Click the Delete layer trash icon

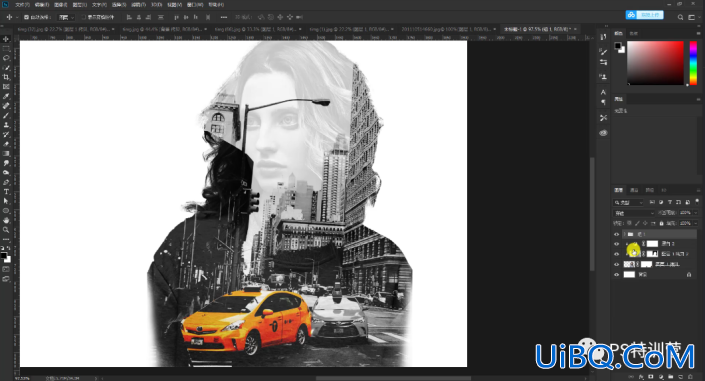pyautogui.click(x=691, y=377)
